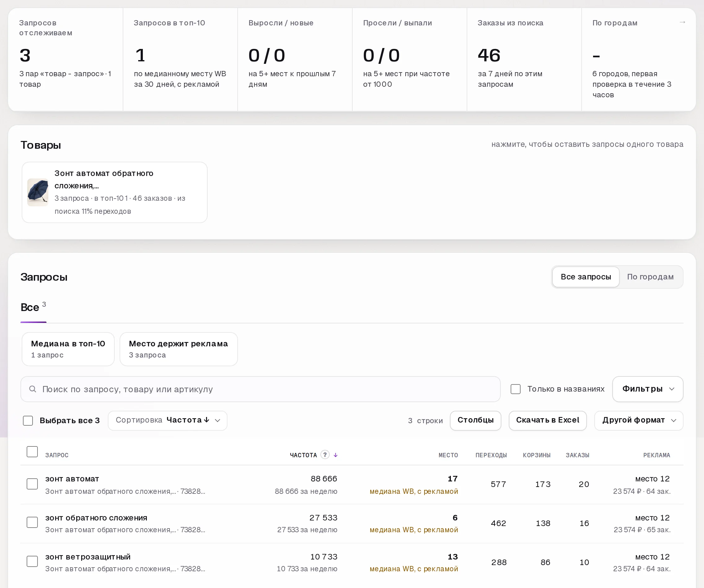
Task: Select the checkbox for зонт обратного сложения
Action: (x=32, y=522)
